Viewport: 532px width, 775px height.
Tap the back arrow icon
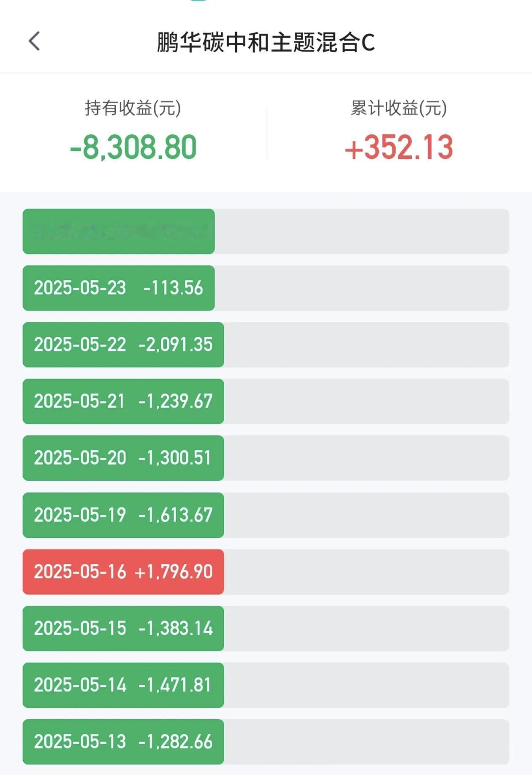pyautogui.click(x=34, y=41)
